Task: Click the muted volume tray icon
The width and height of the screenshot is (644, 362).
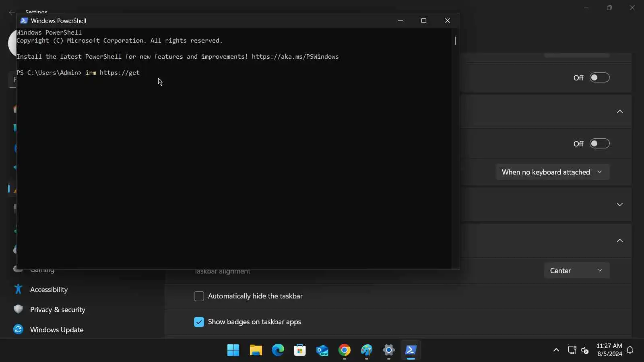Action: [x=585, y=350]
